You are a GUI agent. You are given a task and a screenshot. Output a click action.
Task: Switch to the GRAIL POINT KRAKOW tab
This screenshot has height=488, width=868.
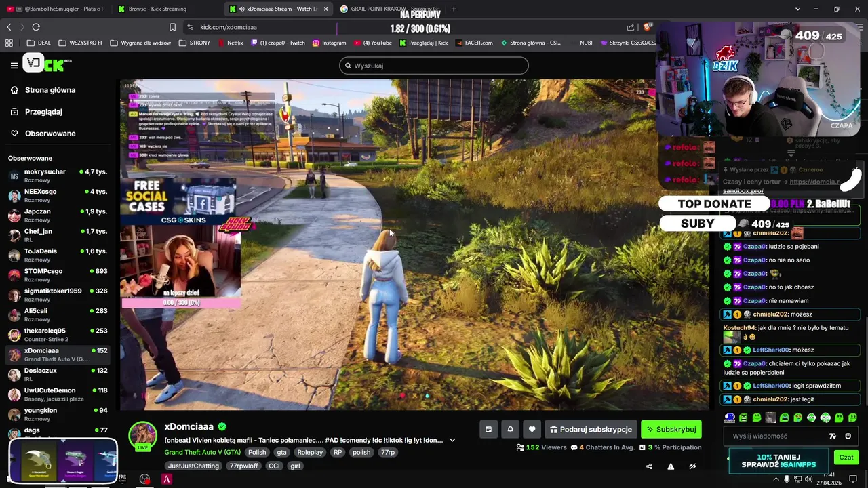click(389, 9)
